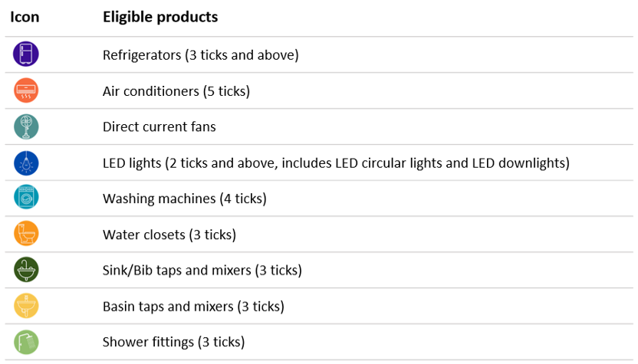Select 'Basin taps and mixers (3 ticks)' text

coord(193,307)
